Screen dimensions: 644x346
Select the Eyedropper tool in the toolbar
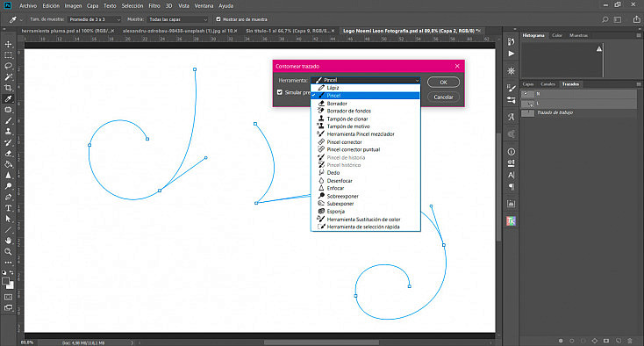click(8, 98)
